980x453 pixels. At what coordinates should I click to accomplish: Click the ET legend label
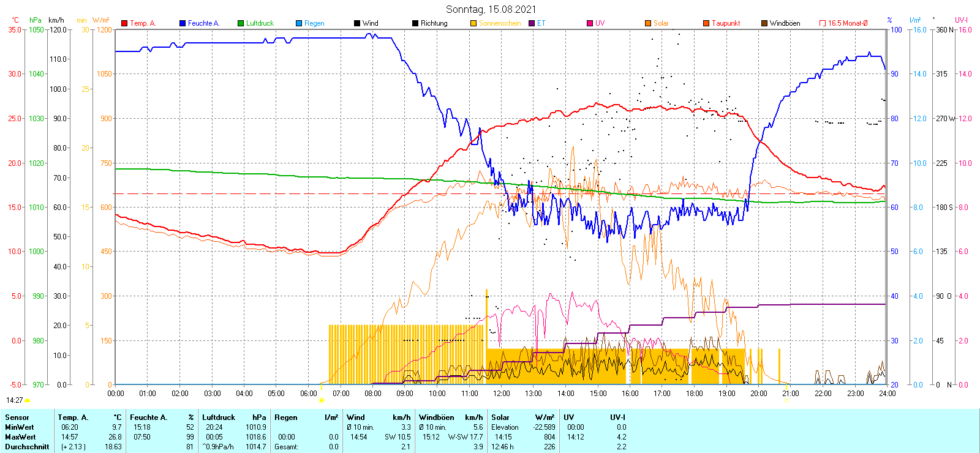(x=541, y=23)
